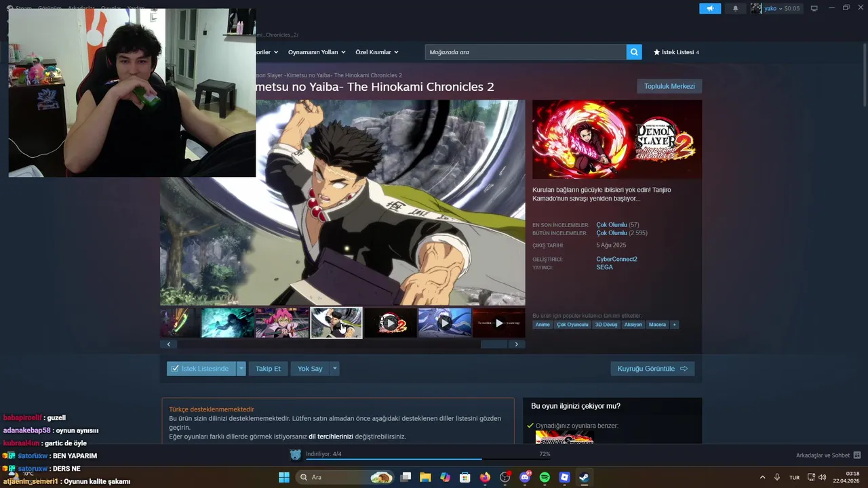Play the dark red trailer thumbnail

click(498, 323)
